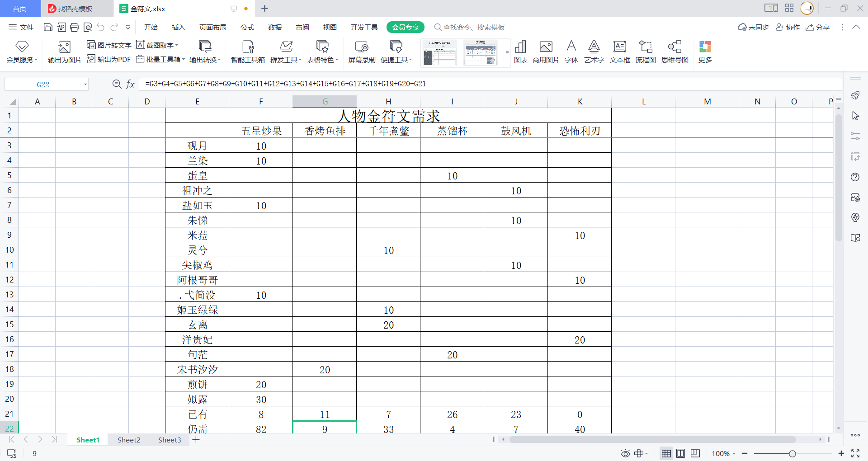The width and height of the screenshot is (868, 461).
Task: Switch to 视图 ribbon tab
Action: pos(330,27)
